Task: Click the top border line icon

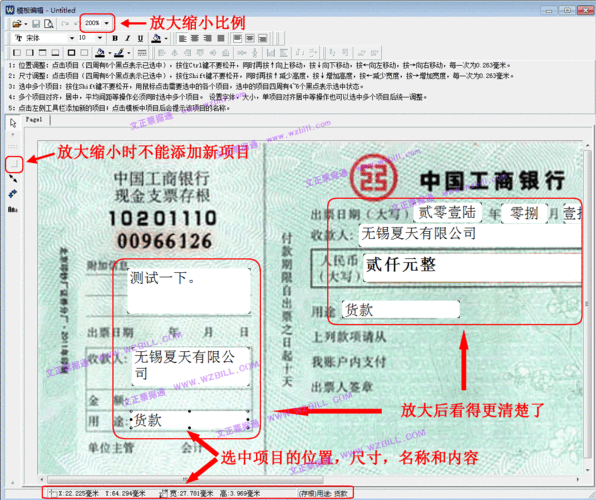Action: coord(43,52)
